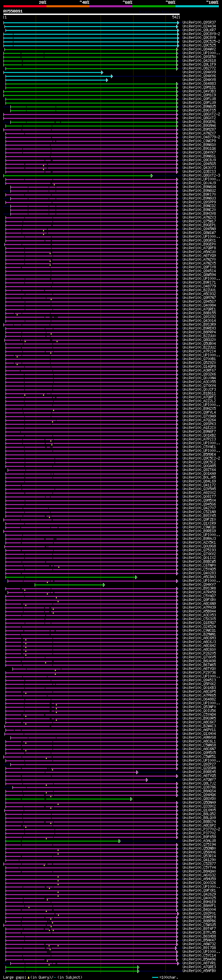This screenshot has width=222, height=980.
Task: Select hit label UniRef100_B9GTS5
Action: pos(199,110)
